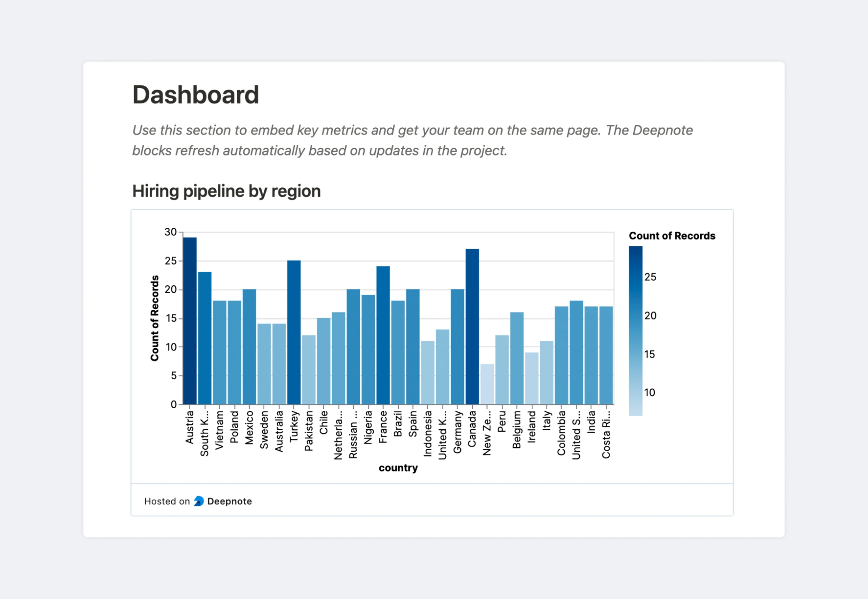Click the Count of Records legend title
The width and height of the screenshot is (868, 599).
tap(672, 236)
